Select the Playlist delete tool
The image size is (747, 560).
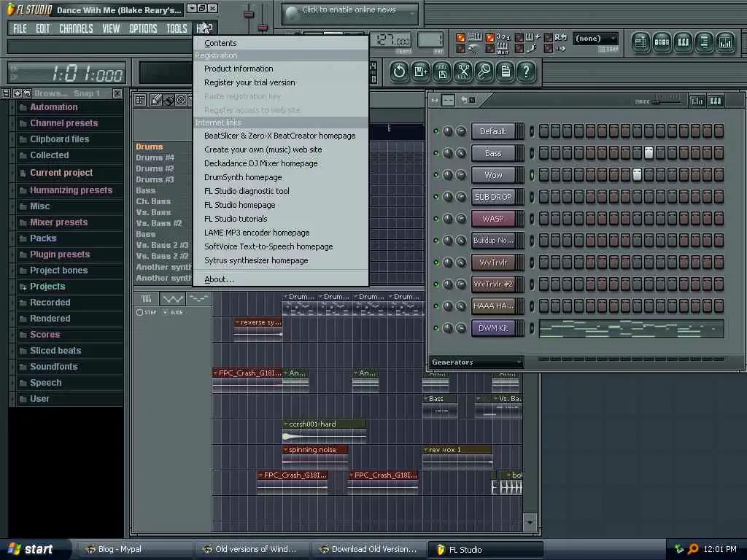[x=181, y=100]
